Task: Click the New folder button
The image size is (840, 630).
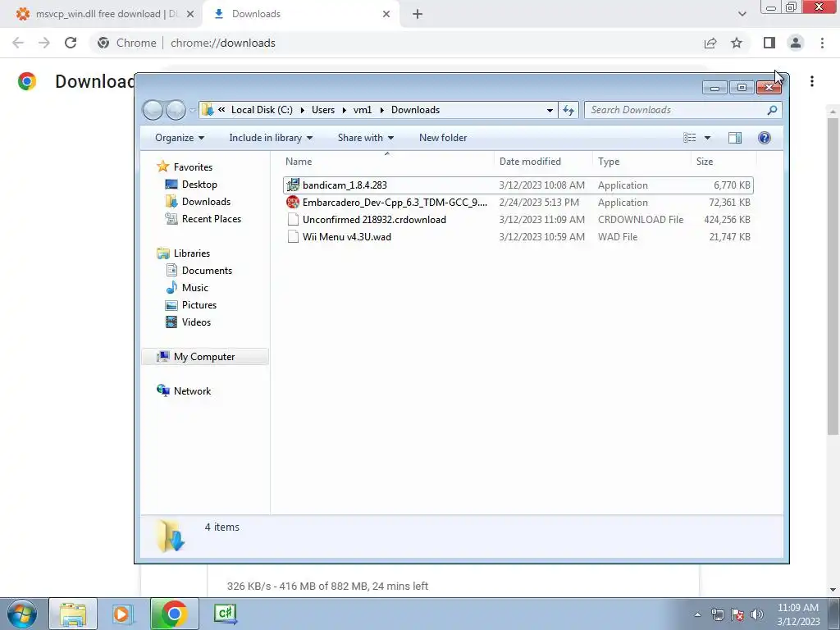Action: (443, 138)
